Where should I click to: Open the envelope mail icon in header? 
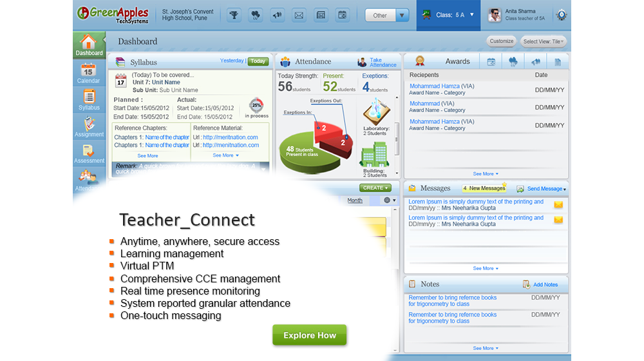pos(299,15)
